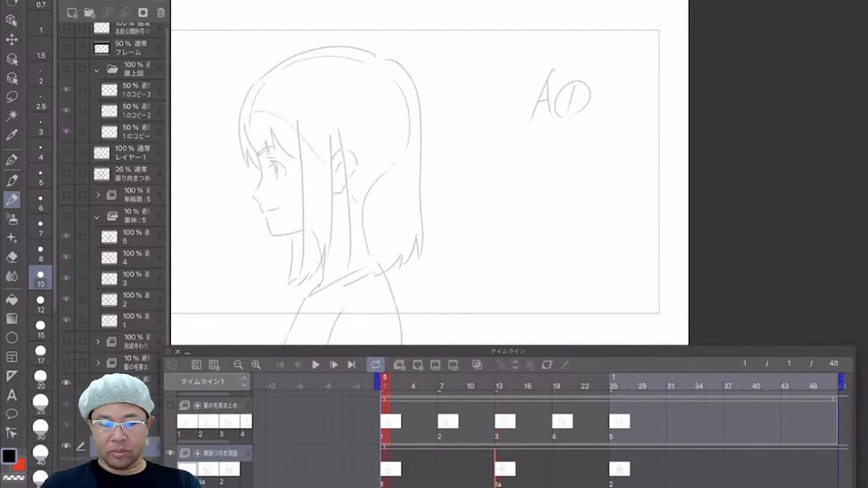Viewport: 868px width, 488px height.
Task: Select the Ruler tool
Action: 12,376
